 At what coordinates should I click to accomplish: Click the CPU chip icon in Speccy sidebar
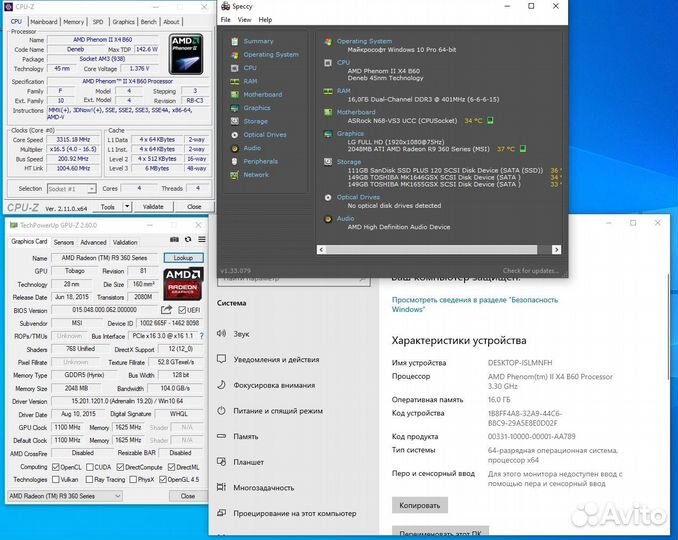pyautogui.click(x=234, y=68)
